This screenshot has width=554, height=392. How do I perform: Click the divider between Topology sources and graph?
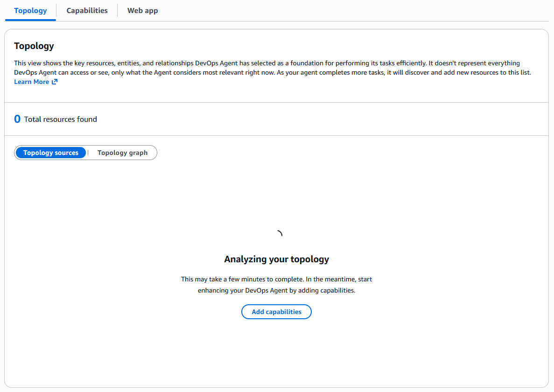(x=88, y=153)
